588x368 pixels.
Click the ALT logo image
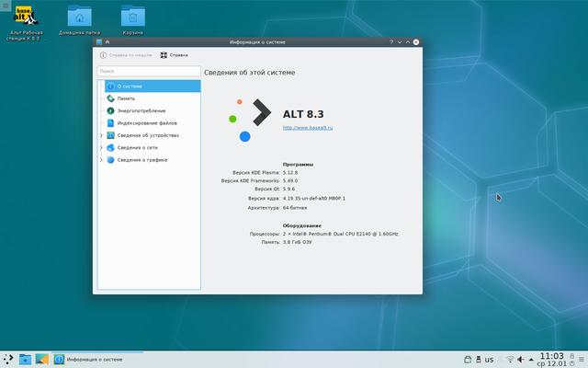tap(250, 120)
